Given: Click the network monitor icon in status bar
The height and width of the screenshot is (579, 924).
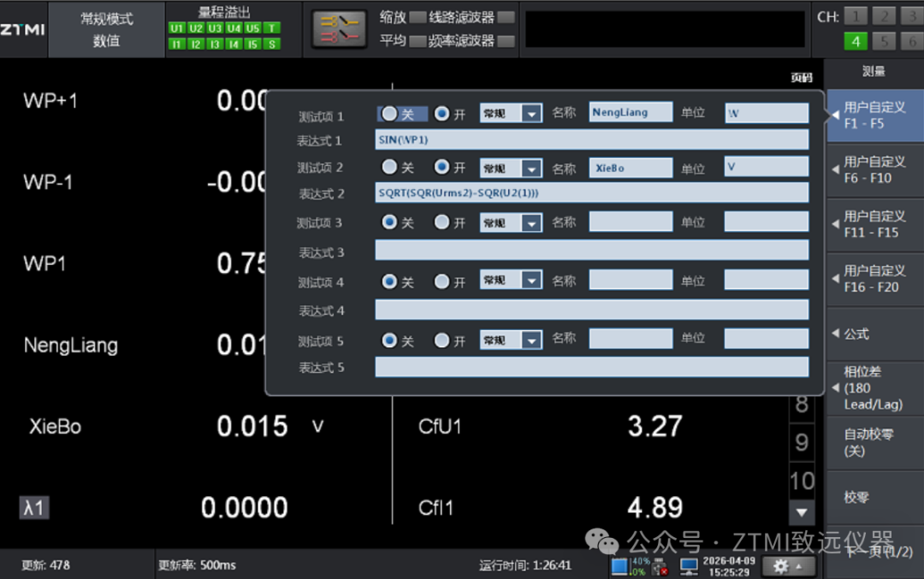Looking at the screenshot, I should 689,565.
